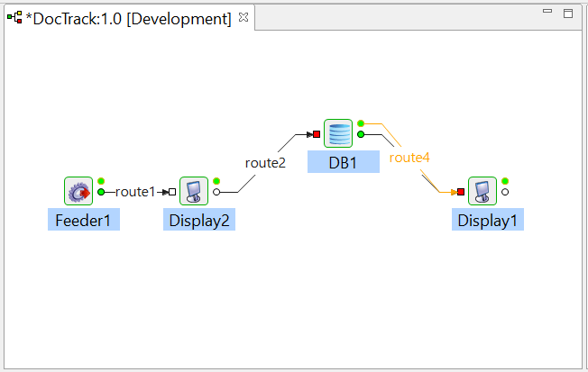Maximize the editor panel

point(568,14)
